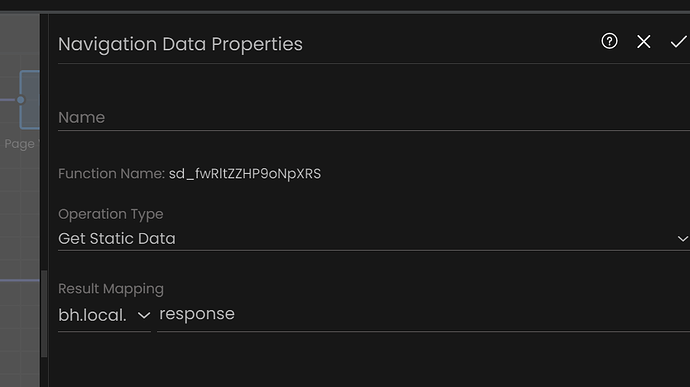Click the Function Name label
This screenshot has width=690, height=387.
coord(111,174)
